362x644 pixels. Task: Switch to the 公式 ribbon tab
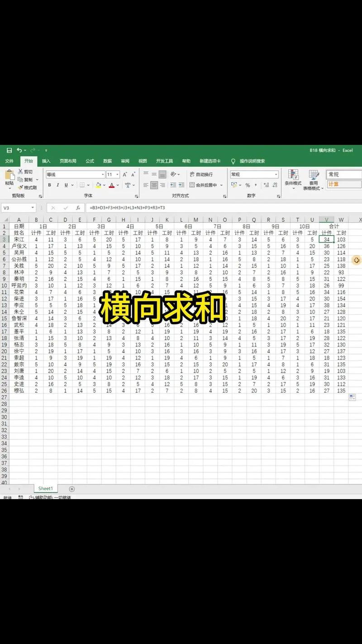tap(89, 161)
